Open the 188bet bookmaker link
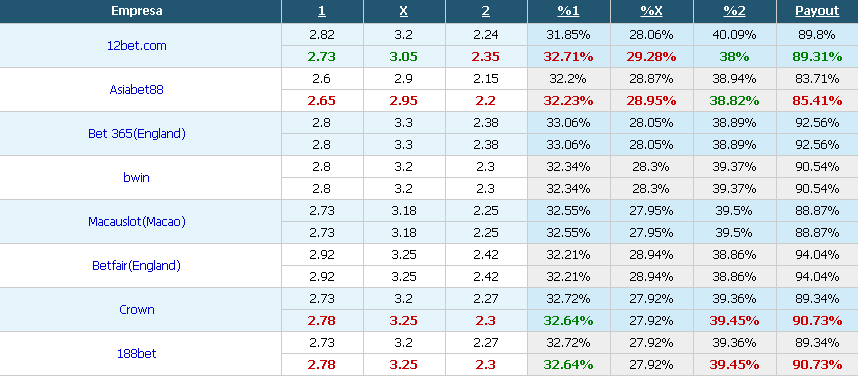This screenshot has height=376, width=858. tap(137, 354)
